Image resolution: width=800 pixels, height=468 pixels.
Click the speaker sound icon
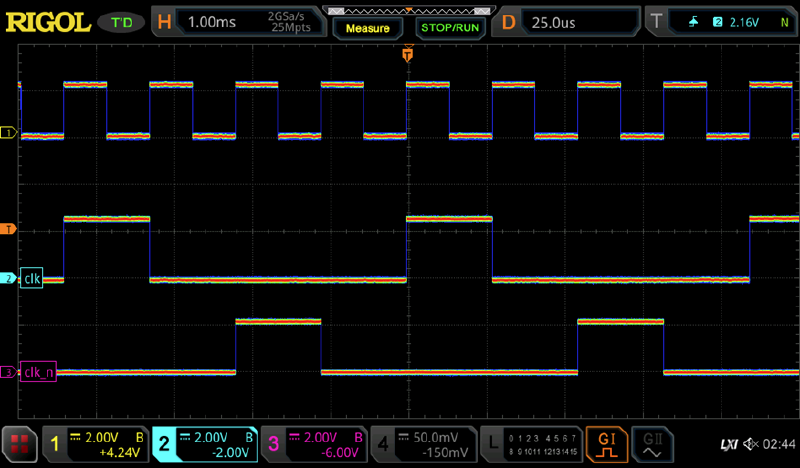[x=748, y=443]
